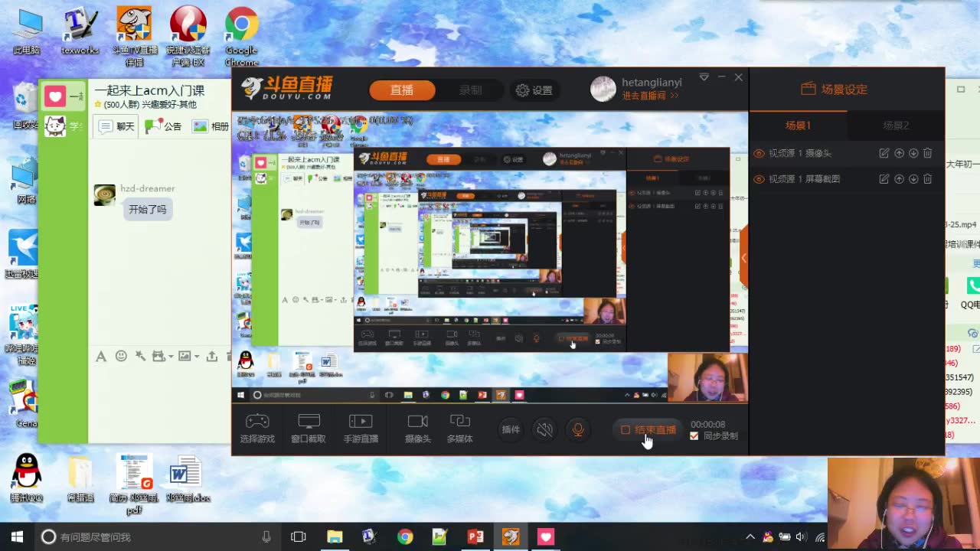Open the 简历 PDF file on the desktop
The height and width of the screenshot is (551, 980).
click(x=135, y=484)
